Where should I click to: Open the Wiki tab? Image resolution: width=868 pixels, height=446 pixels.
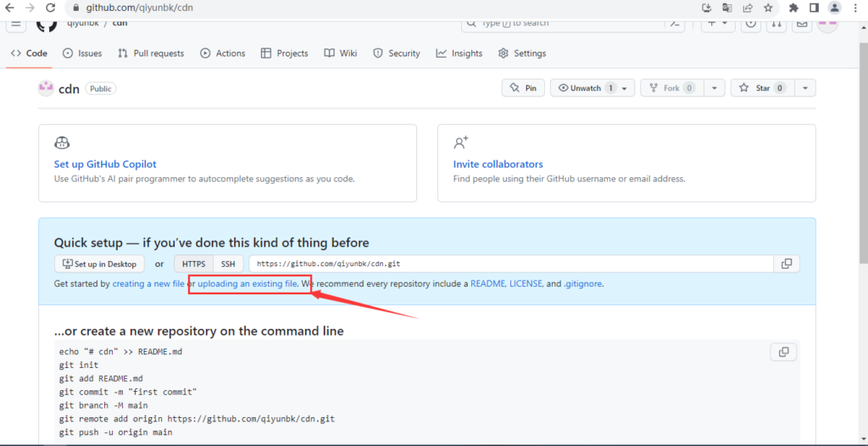[x=341, y=53]
